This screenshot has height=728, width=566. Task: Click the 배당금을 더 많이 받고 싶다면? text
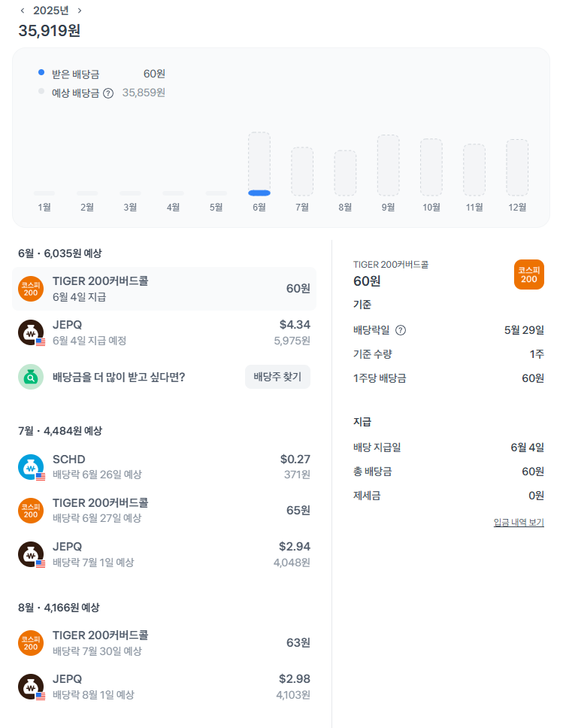(x=119, y=377)
